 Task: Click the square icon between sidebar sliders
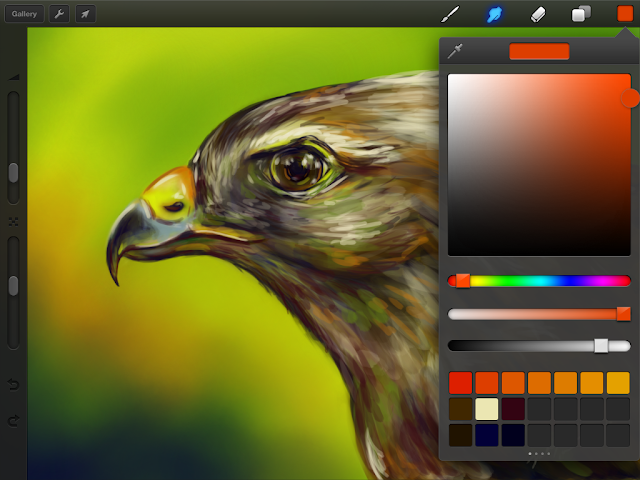[x=13, y=221]
